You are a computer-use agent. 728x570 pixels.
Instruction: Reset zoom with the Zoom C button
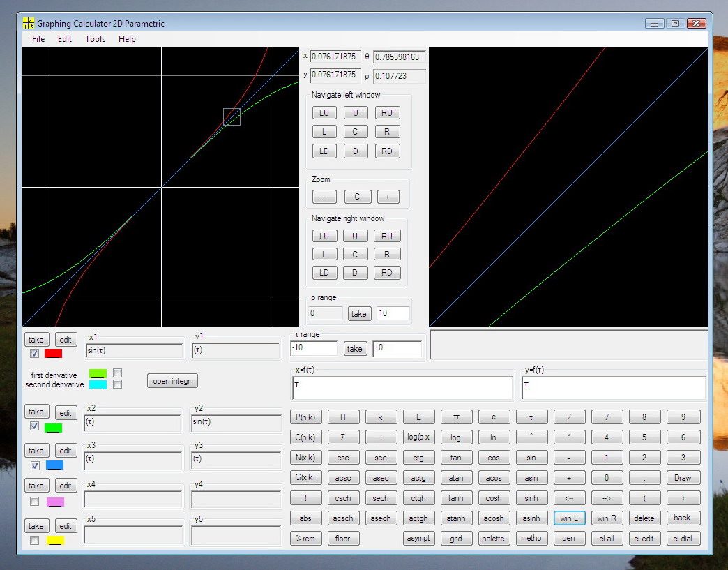[x=357, y=197]
